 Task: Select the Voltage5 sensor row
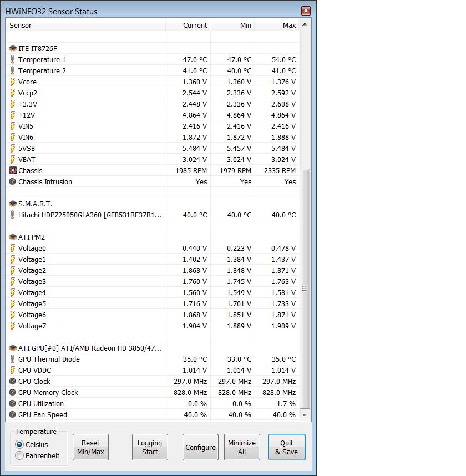tap(153, 303)
